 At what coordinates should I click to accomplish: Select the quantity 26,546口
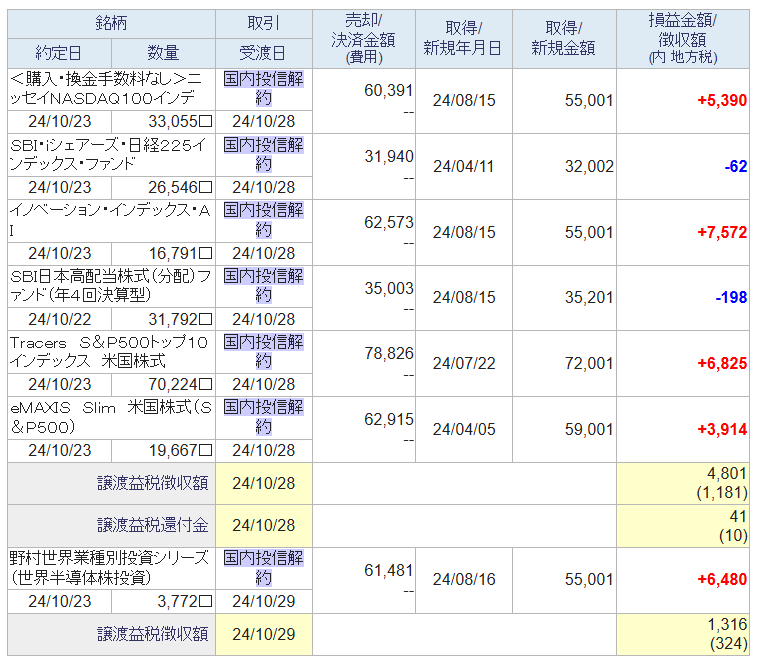click(180, 188)
